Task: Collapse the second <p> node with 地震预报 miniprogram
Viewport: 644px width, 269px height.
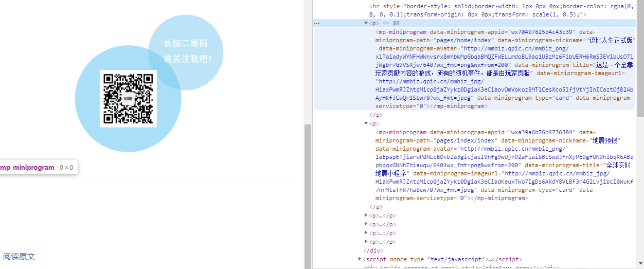Action: point(366,123)
